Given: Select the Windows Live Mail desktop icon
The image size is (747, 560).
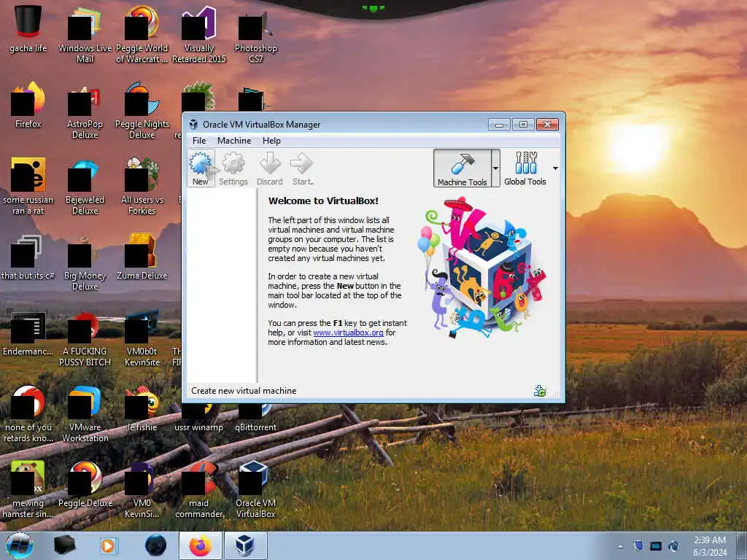Looking at the screenshot, I should pos(85,34).
